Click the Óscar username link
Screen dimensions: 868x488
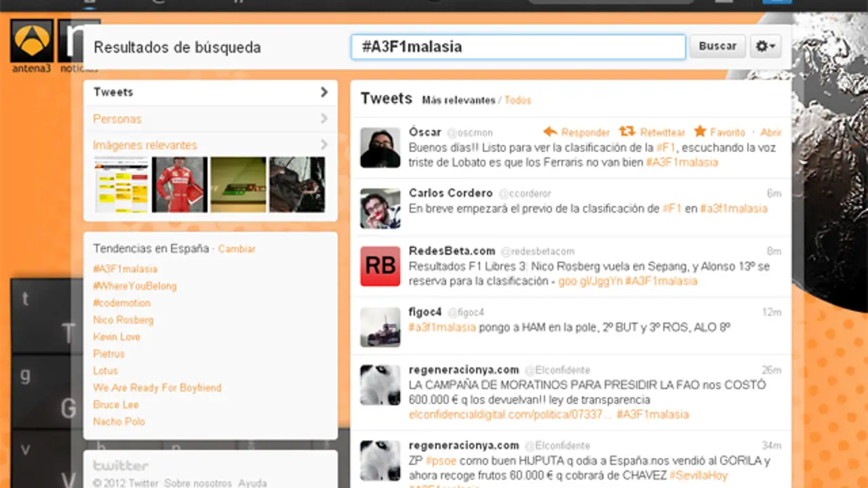point(425,132)
